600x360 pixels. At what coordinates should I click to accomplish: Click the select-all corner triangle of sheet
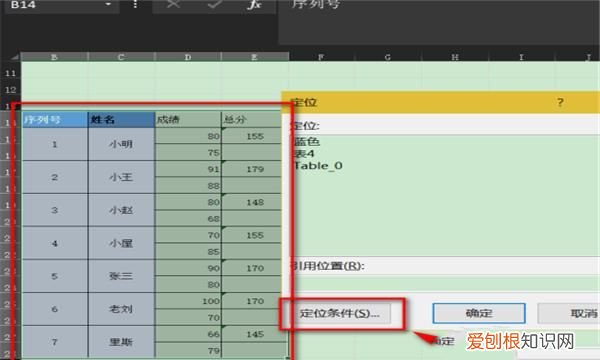pos(14,57)
